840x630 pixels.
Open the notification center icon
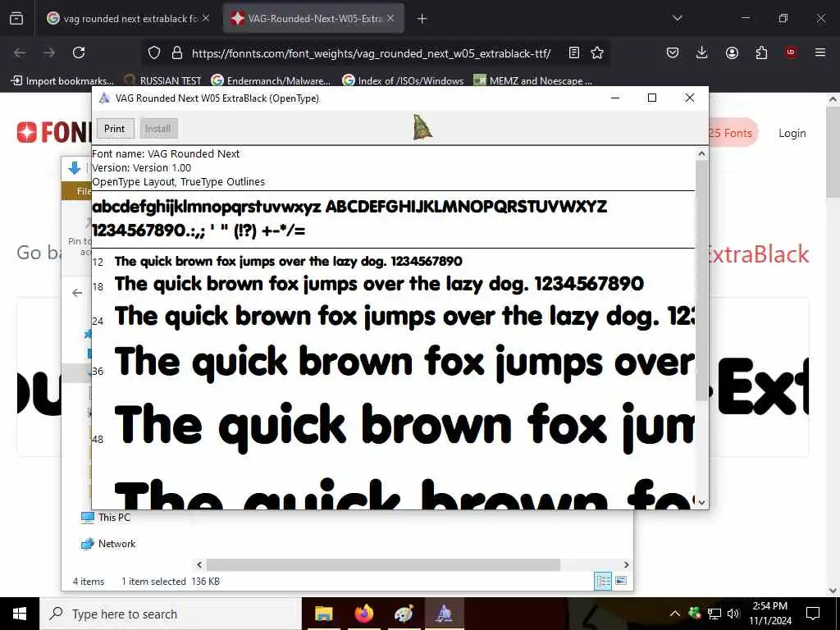coord(813,614)
